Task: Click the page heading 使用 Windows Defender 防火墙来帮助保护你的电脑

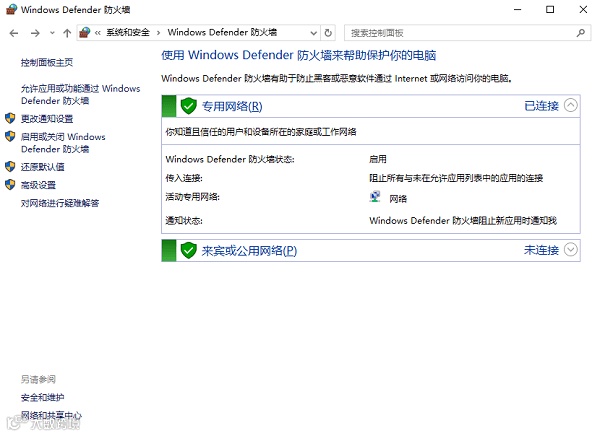Action: pyautogui.click(x=299, y=56)
